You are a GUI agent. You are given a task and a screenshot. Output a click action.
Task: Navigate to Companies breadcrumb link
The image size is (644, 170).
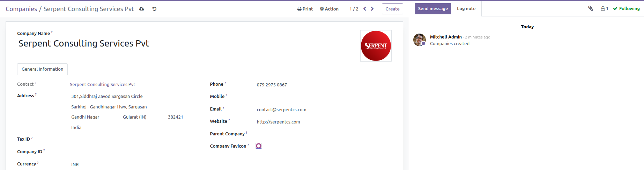[21, 9]
